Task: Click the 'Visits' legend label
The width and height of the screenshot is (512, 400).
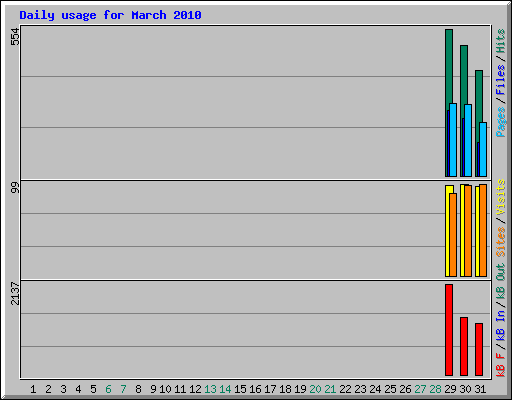Action: tap(501, 197)
